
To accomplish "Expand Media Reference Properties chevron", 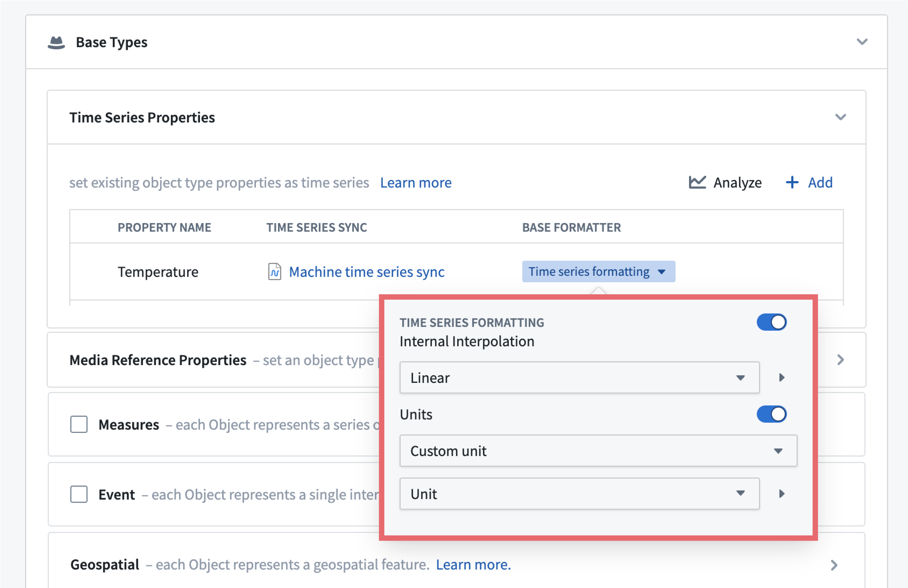I will coord(840,359).
